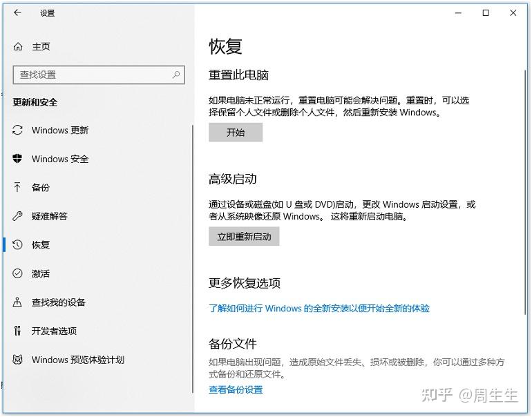Click the Windows 安全 shield icon
Image resolution: width=532 pixels, height=417 pixels.
pyautogui.click(x=17, y=158)
